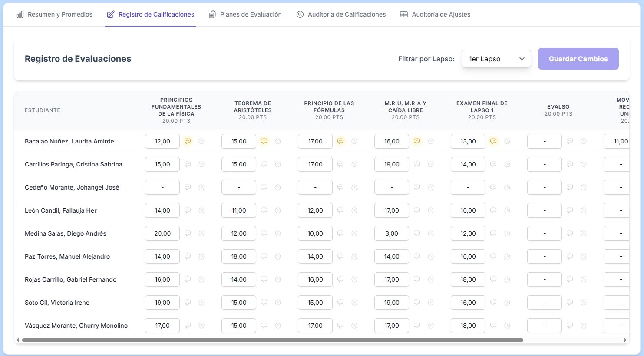Viewport: 644px width, 356px height.
Task: Open comment for Bacalao Núñez Examen Final grade
Action: pyautogui.click(x=493, y=141)
